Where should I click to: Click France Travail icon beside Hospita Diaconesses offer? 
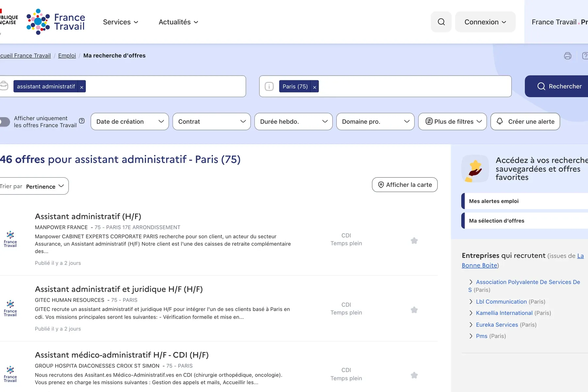pos(10,374)
